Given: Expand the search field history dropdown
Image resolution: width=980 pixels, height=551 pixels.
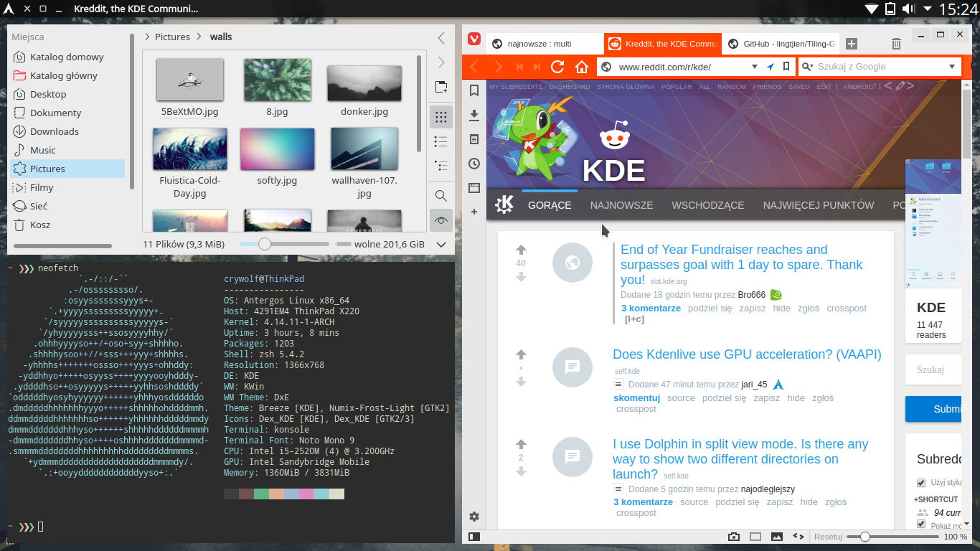Looking at the screenshot, I should (952, 67).
